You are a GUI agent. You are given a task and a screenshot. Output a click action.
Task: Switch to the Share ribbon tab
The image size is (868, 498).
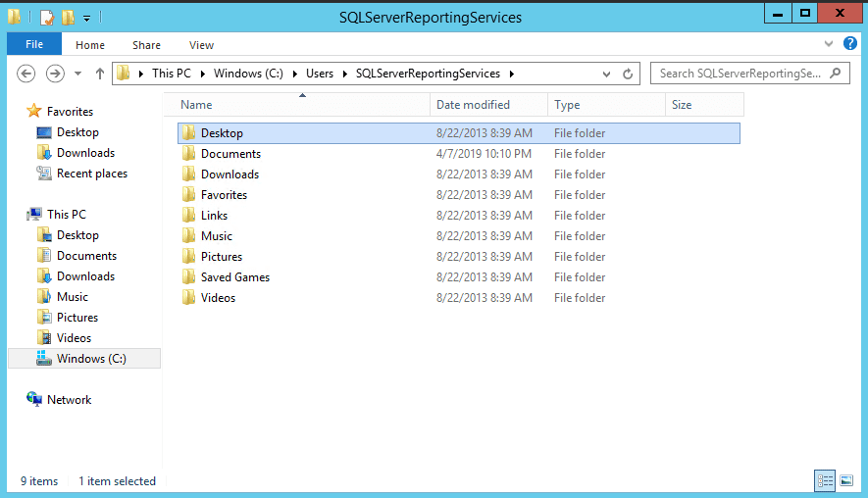(146, 45)
